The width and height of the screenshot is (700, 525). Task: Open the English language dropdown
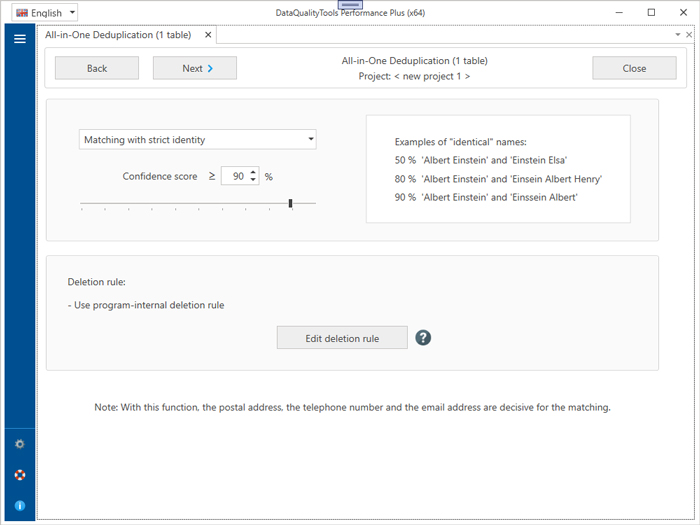pyautogui.click(x=45, y=13)
